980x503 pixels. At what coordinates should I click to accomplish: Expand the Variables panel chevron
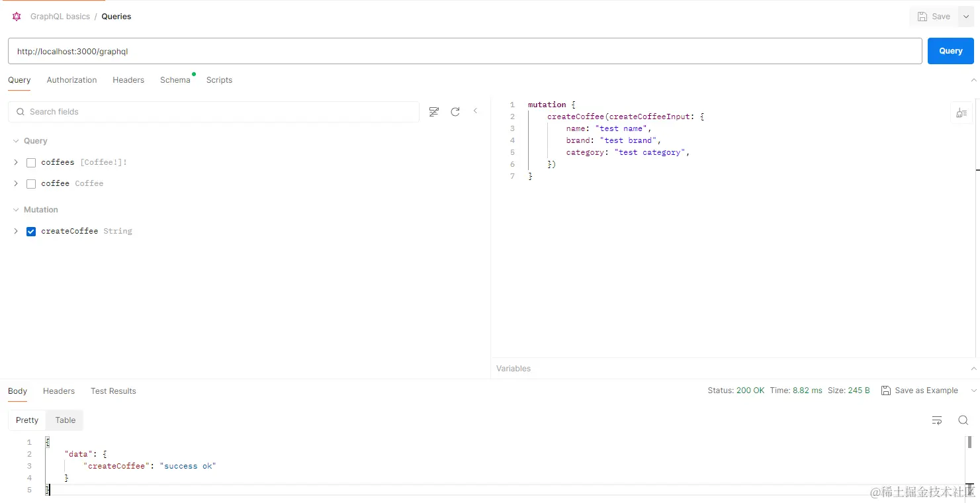(x=973, y=369)
